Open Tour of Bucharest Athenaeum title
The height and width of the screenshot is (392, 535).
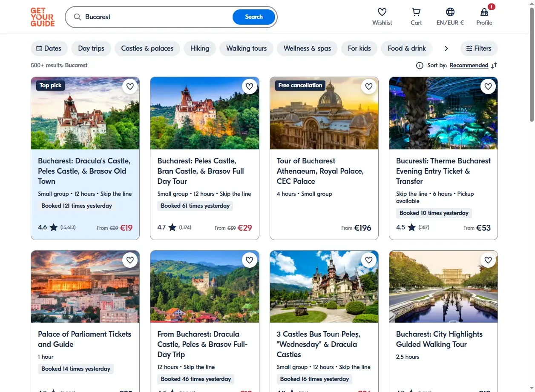[320, 171]
